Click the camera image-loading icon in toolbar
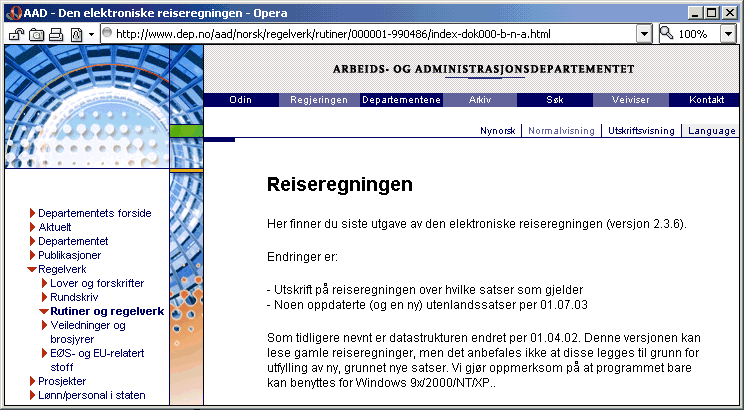The height and width of the screenshot is (410, 744). (37, 34)
